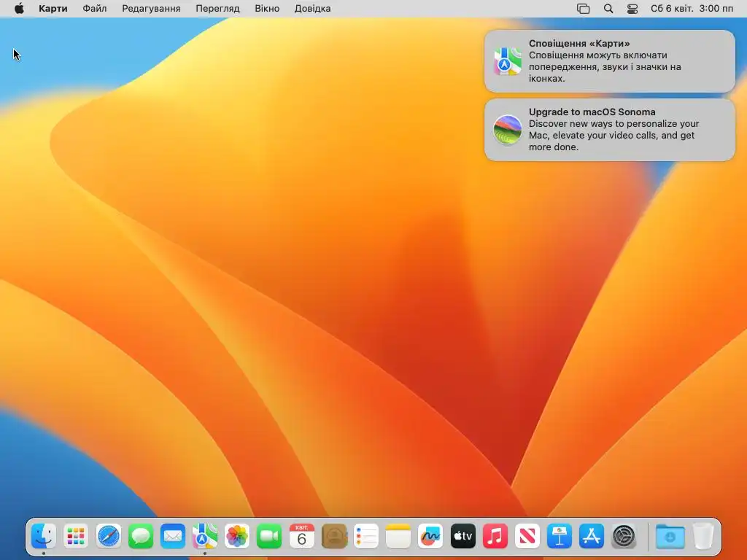Launch Freeform from the Dock
Viewport: 747px width, 560px height.
point(430,536)
